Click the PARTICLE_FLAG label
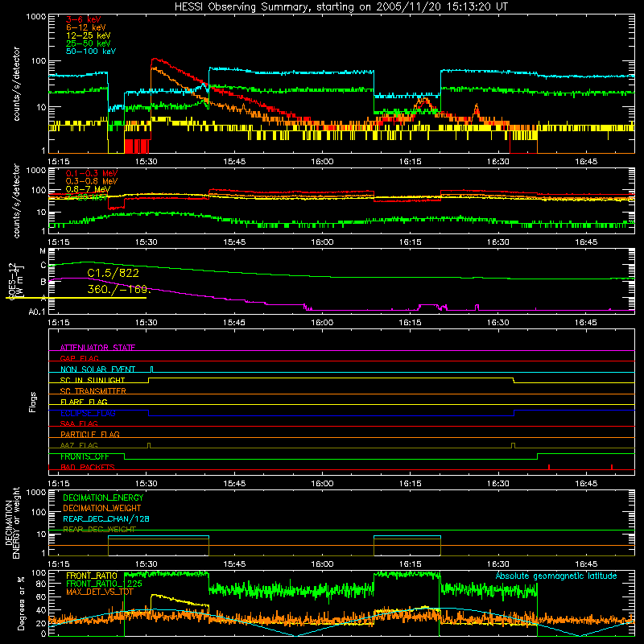The image size is (644, 644). click(90, 434)
